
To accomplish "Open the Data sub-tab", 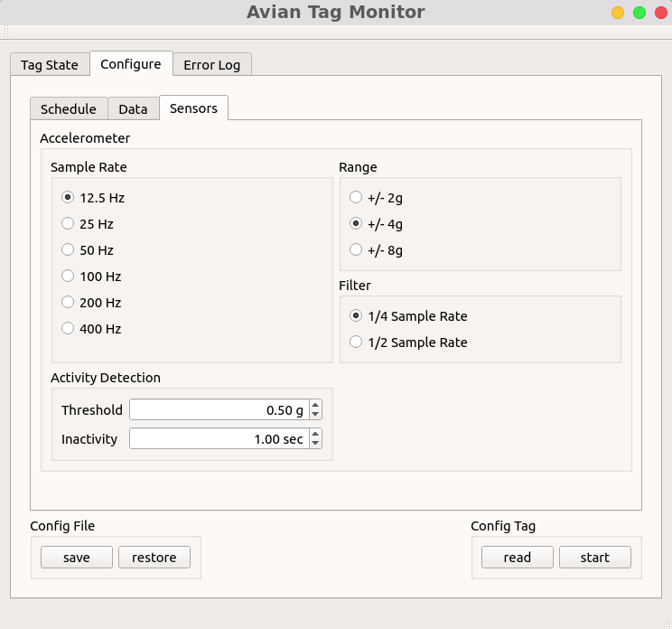I will coord(133,109).
